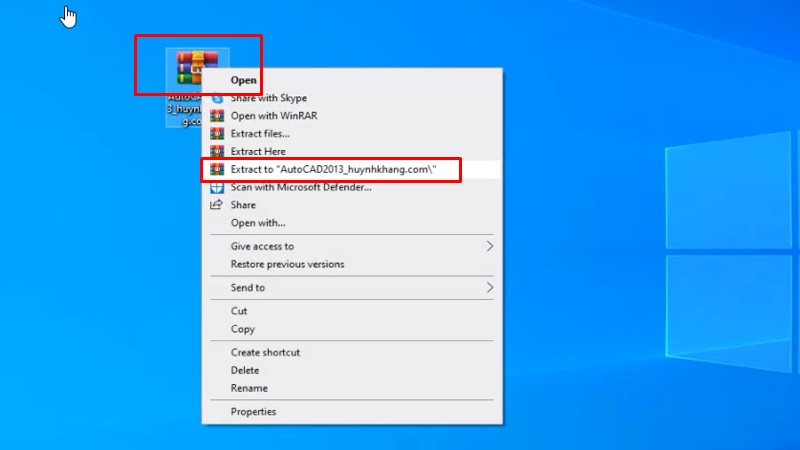Select Open with... from the context menu

pos(258,223)
